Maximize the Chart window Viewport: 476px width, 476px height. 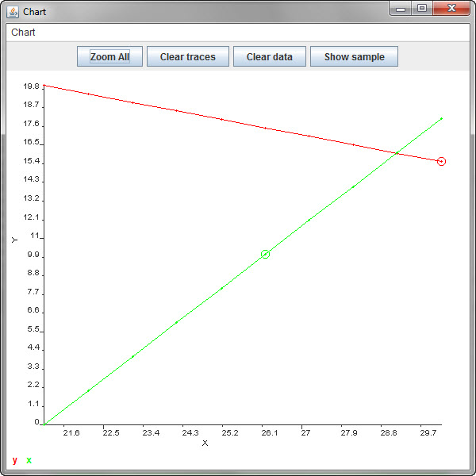click(x=422, y=9)
